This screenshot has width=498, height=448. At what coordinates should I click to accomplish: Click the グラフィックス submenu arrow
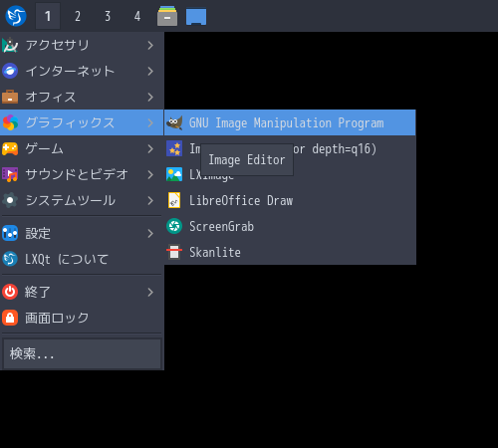point(150,122)
